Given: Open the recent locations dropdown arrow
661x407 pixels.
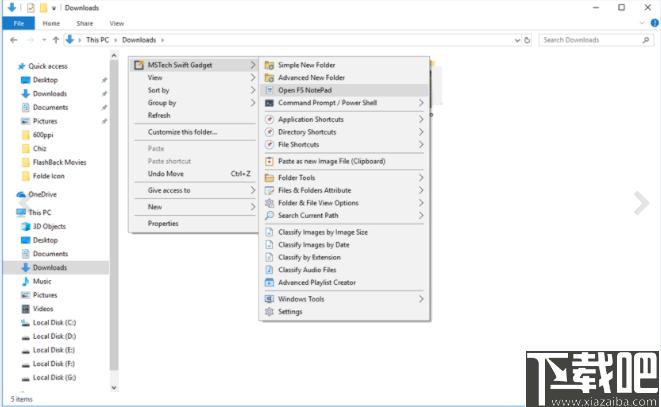Looking at the screenshot, I should click(44, 40).
